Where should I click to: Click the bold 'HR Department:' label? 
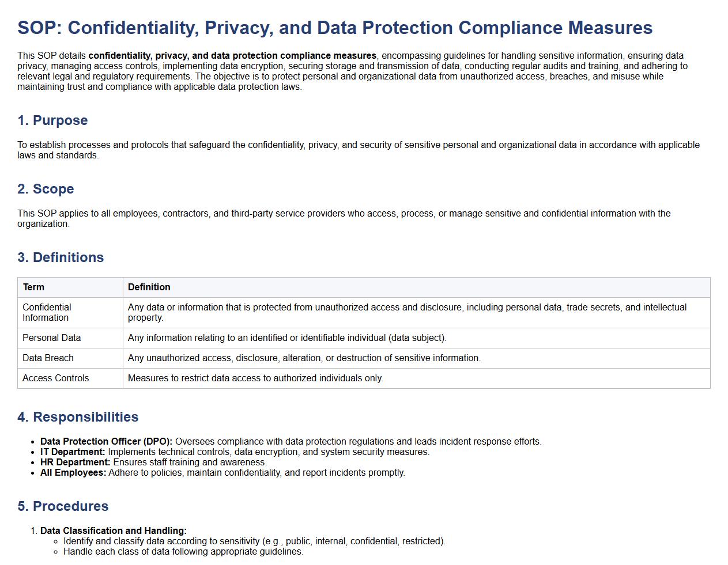point(75,462)
